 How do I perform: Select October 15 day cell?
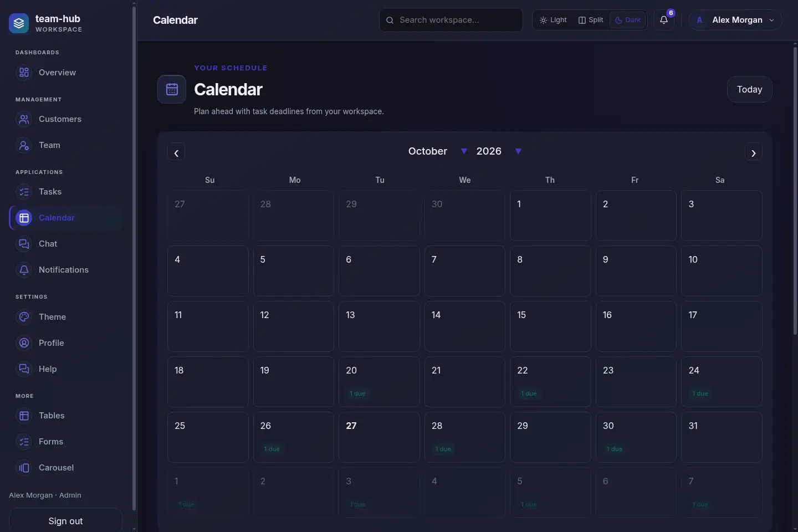click(x=550, y=326)
